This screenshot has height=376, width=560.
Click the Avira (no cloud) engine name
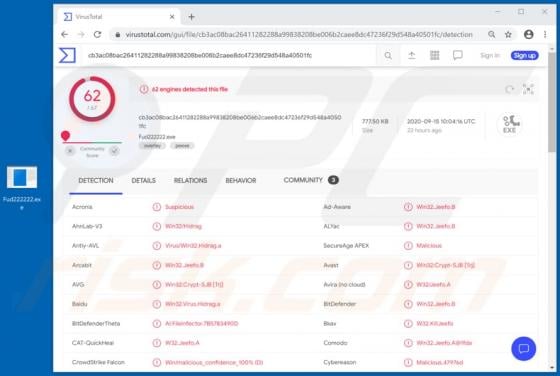pyautogui.click(x=344, y=285)
